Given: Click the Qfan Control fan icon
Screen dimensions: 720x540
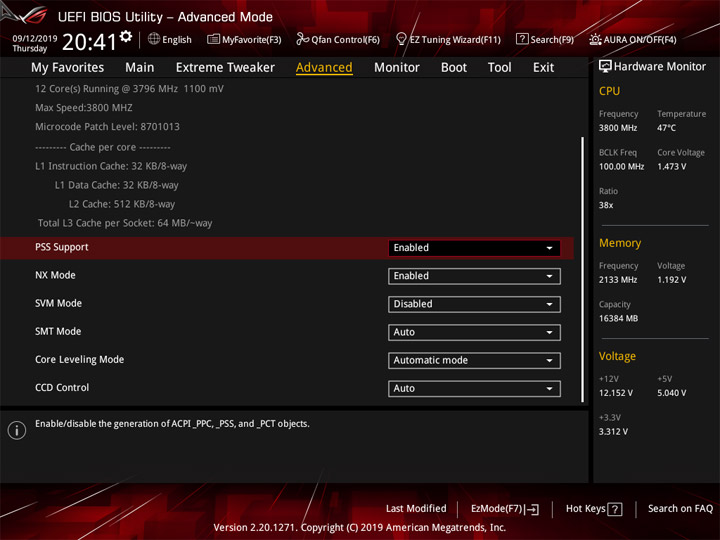Looking at the screenshot, I should [x=302, y=39].
